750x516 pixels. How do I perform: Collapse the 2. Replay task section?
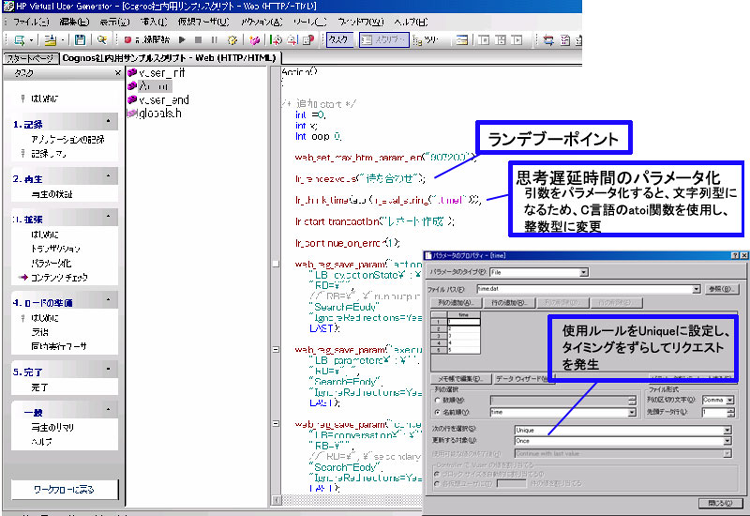109,176
